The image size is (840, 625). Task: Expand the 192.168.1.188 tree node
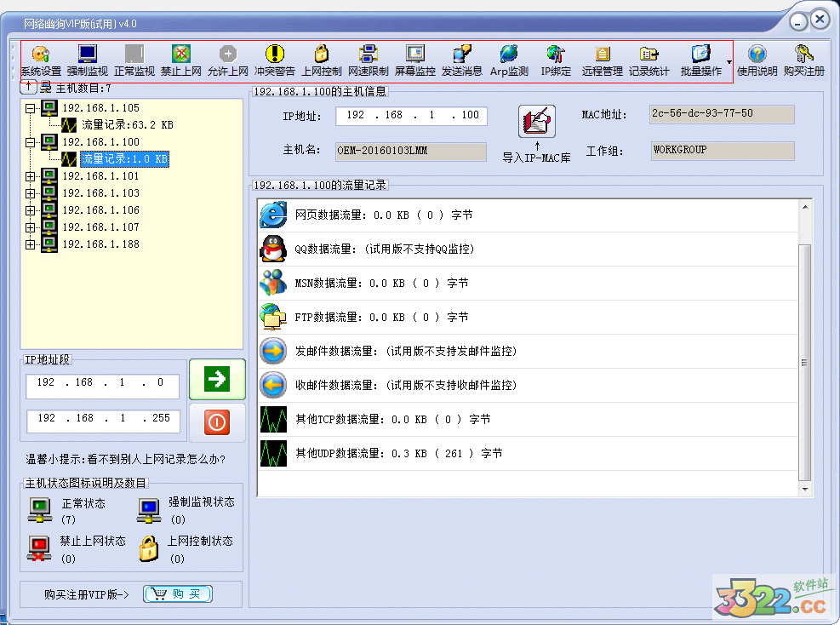30,244
